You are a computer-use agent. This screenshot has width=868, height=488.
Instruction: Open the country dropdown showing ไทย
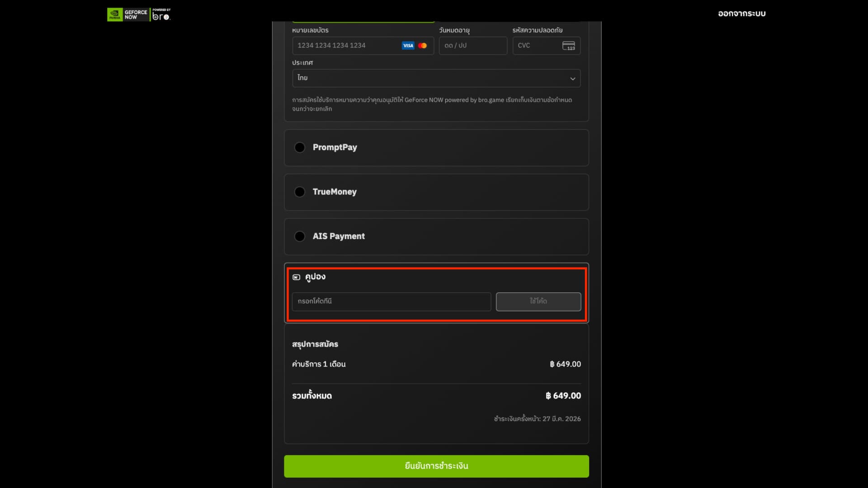tap(429, 78)
